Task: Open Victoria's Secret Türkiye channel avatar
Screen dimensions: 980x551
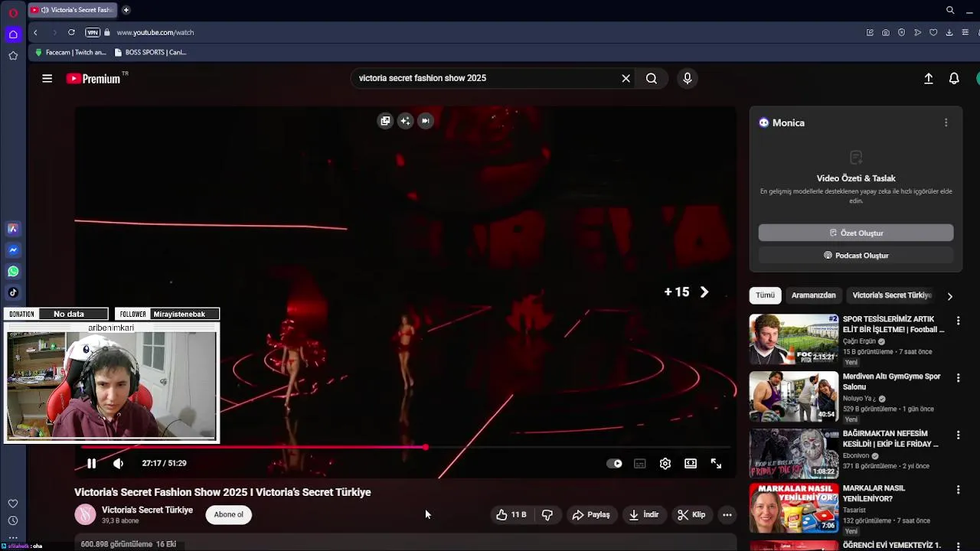Action: pyautogui.click(x=85, y=514)
